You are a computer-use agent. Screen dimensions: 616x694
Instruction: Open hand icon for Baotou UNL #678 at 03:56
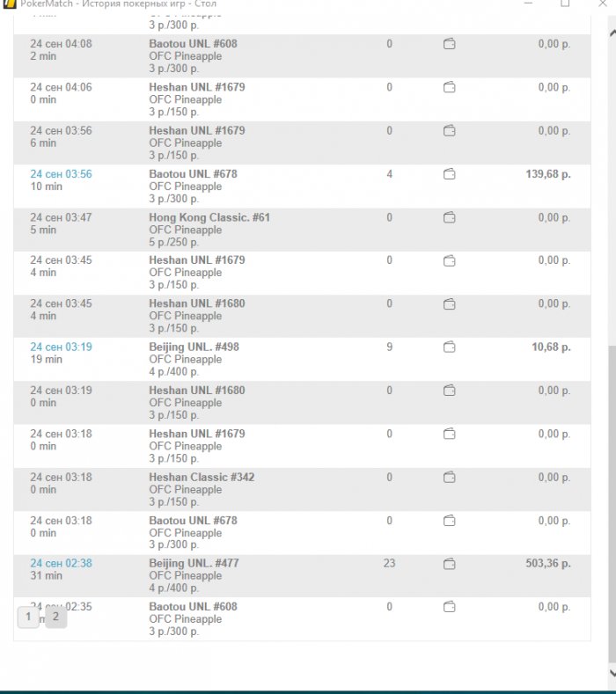click(x=449, y=174)
